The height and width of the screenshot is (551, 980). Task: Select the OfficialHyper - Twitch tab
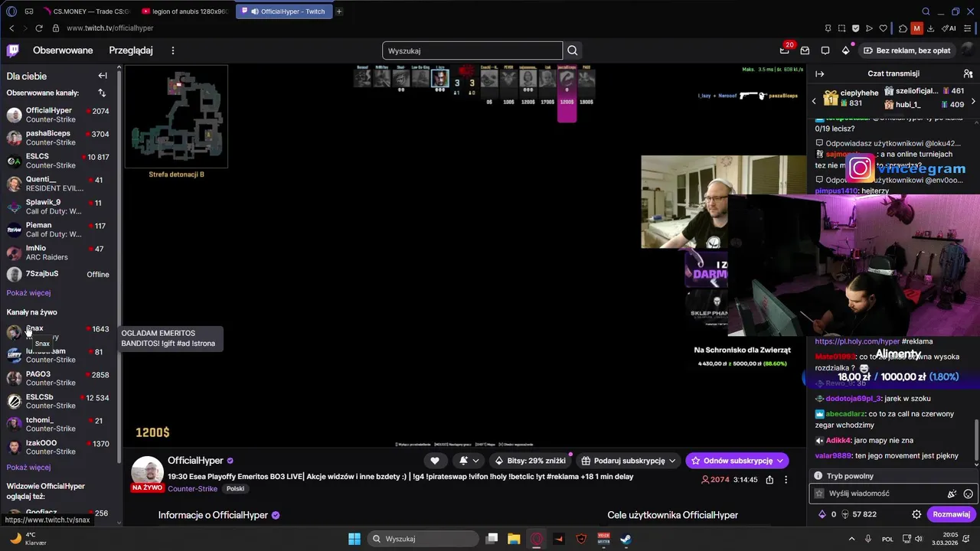click(x=284, y=11)
